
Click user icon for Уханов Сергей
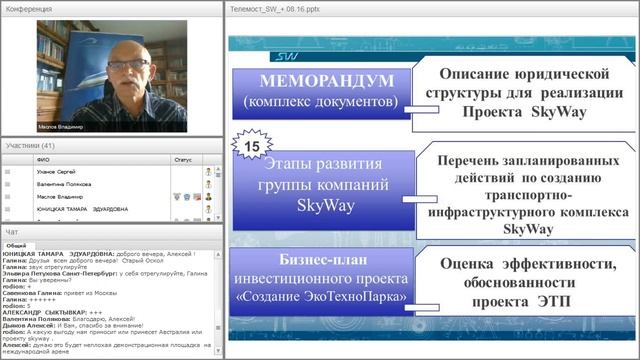pos(209,172)
